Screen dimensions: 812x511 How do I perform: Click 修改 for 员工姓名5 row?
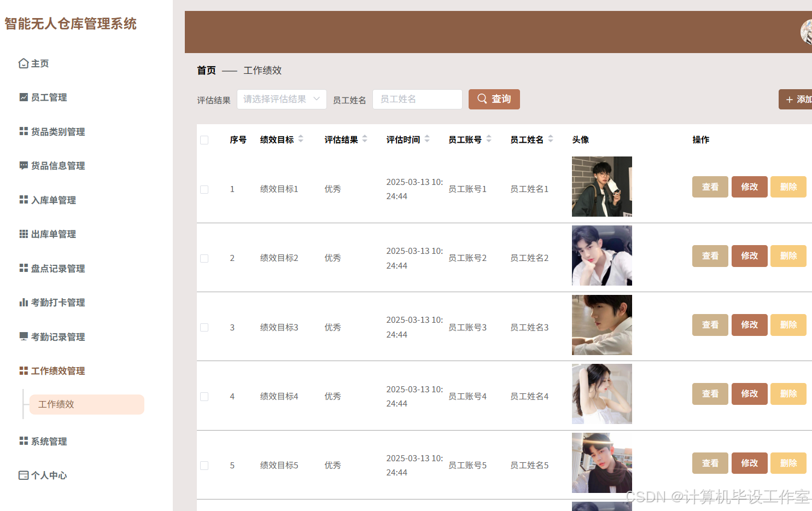(750, 463)
